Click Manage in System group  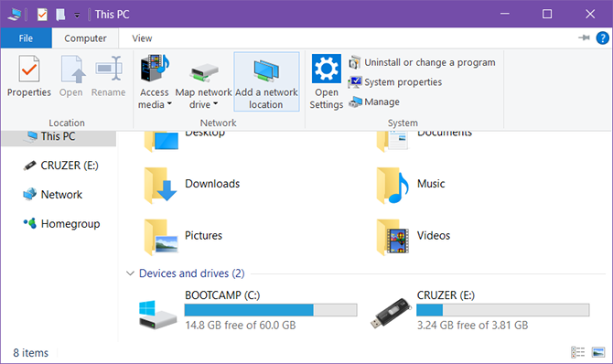tap(374, 102)
